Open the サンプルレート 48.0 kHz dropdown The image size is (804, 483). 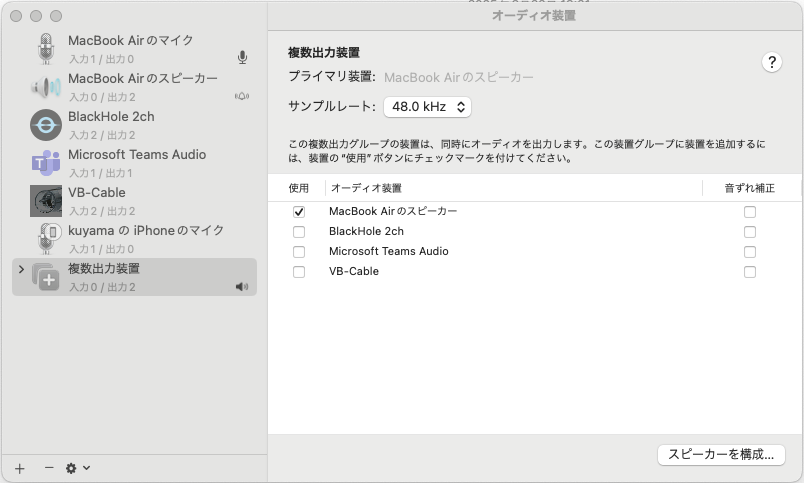pyautogui.click(x=427, y=107)
